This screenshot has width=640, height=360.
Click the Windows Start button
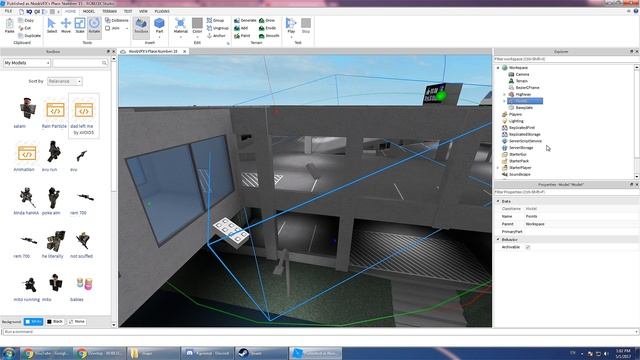point(9,353)
